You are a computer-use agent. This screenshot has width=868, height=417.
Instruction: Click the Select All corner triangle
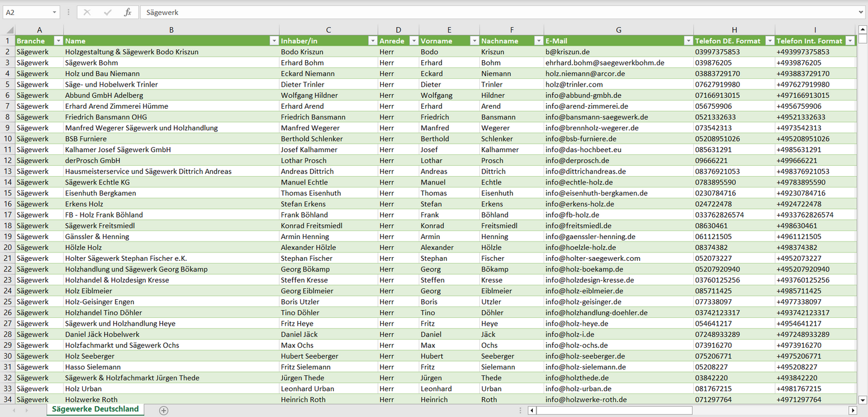coord(8,30)
